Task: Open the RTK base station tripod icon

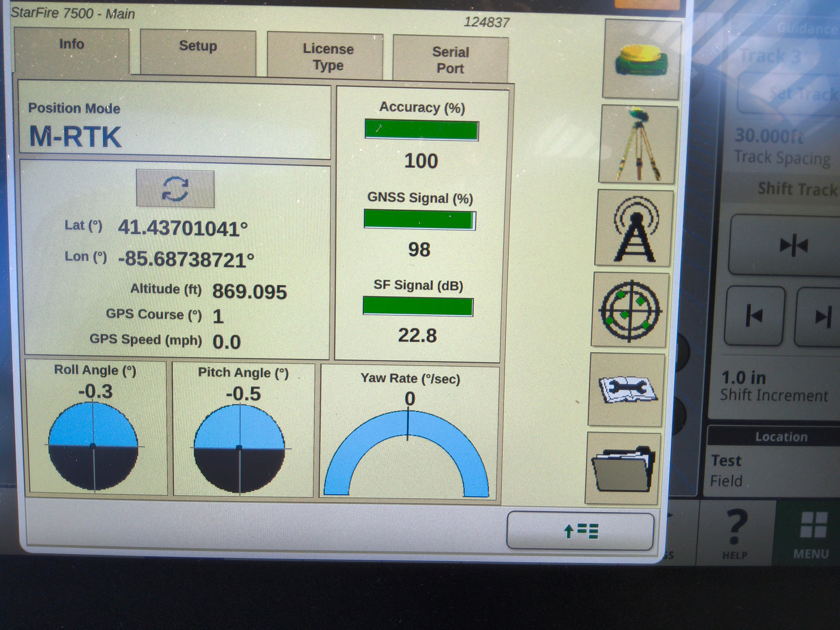Action: pos(637,145)
